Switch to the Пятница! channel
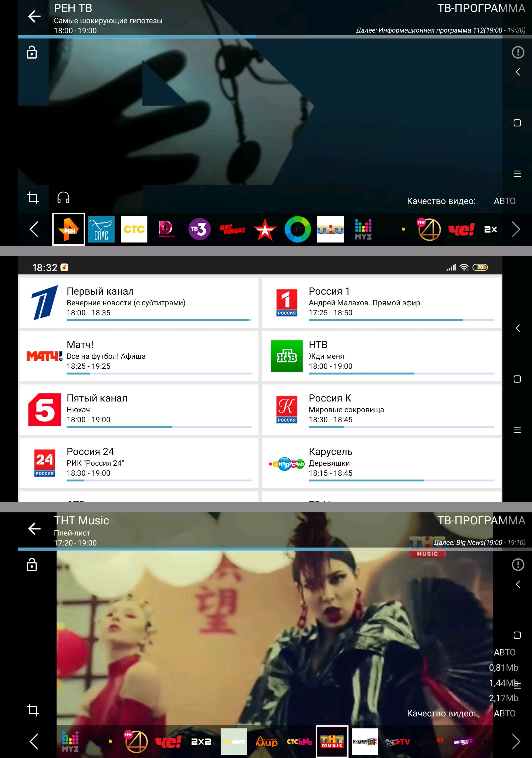 click(232, 229)
